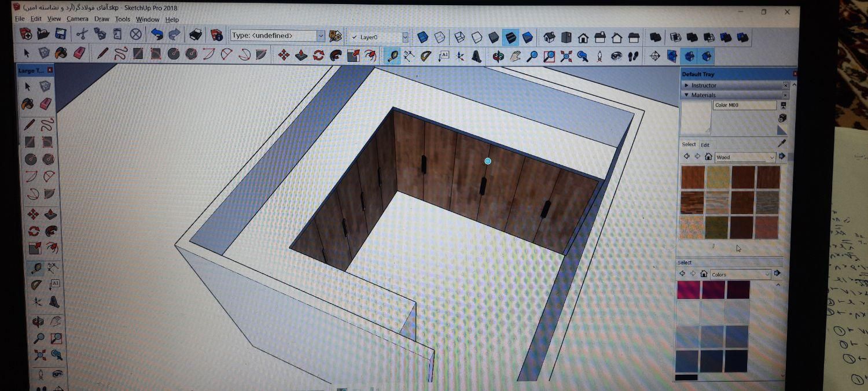
Task: Click the current material preview thumbnail
Action: click(696, 117)
